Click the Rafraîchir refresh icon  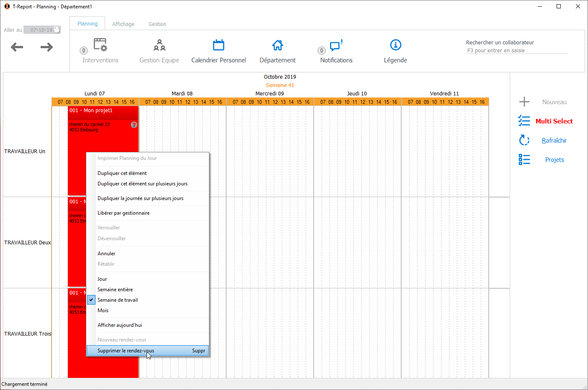[524, 140]
